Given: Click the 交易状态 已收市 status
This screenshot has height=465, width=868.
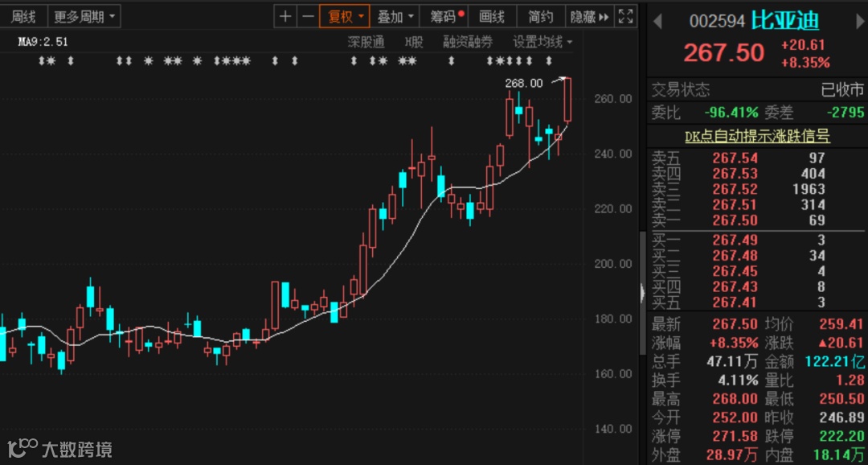Looking at the screenshot, I should pos(842,89).
